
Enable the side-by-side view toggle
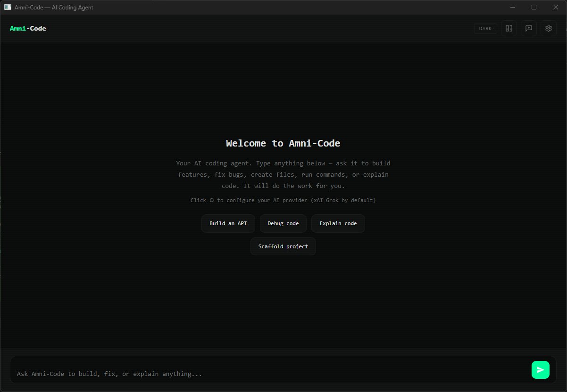[509, 28]
